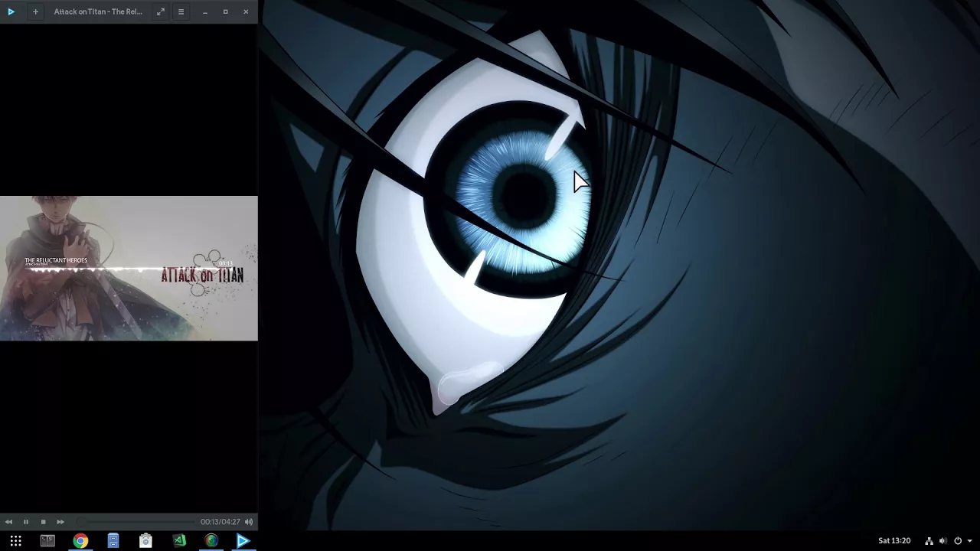The image size is (980, 551).
Task: Open the player's hamburger menu
Action: point(181,11)
